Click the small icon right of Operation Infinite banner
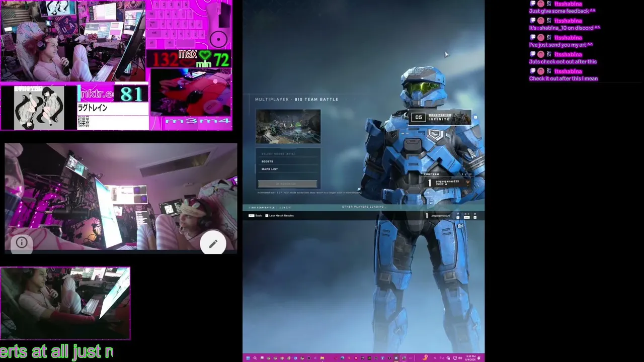Image resolution: width=644 pixels, height=362 pixels. point(475,118)
